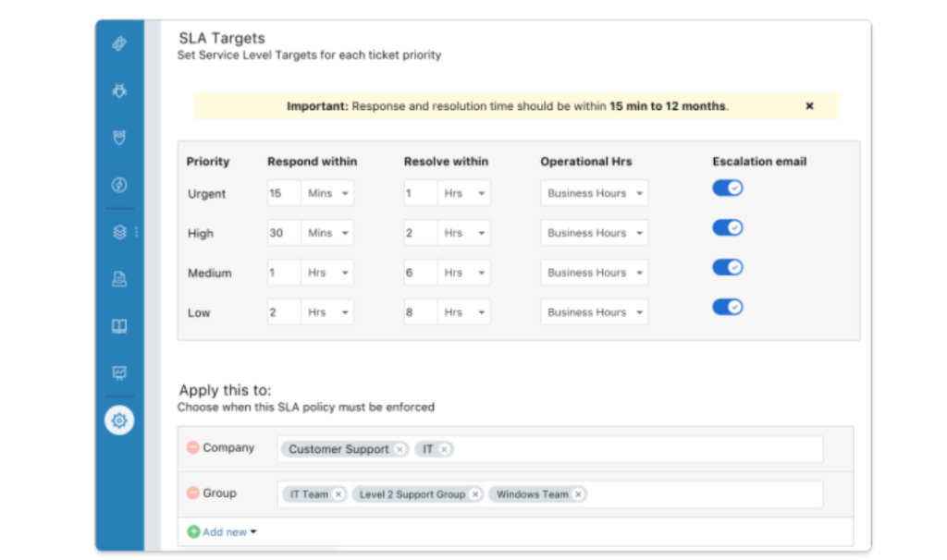This screenshot has height=560, width=947.
Task: Click the bug icon in sidebar
Action: click(x=119, y=91)
